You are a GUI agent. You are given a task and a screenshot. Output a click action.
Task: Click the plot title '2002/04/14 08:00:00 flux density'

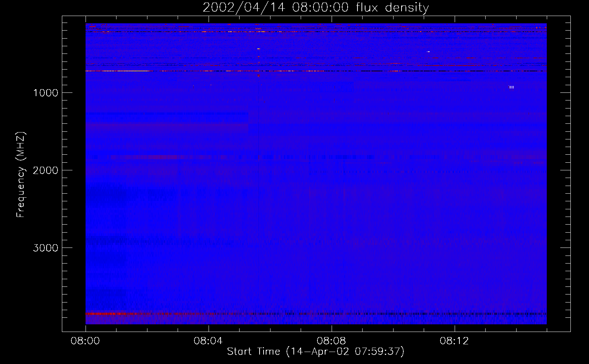coord(316,7)
